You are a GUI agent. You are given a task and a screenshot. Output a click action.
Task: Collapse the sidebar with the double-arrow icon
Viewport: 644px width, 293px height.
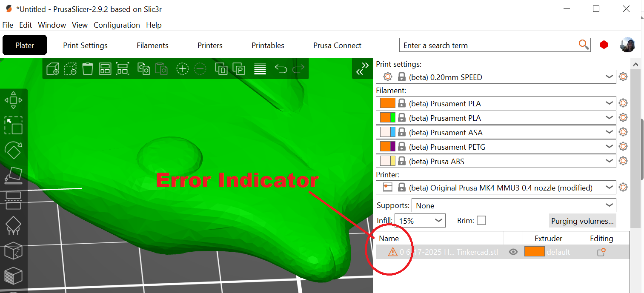point(363,68)
